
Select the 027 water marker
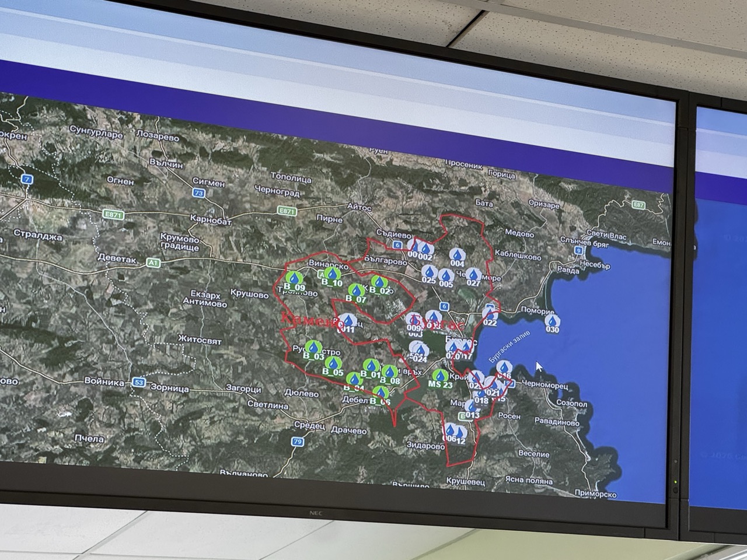[473, 274]
